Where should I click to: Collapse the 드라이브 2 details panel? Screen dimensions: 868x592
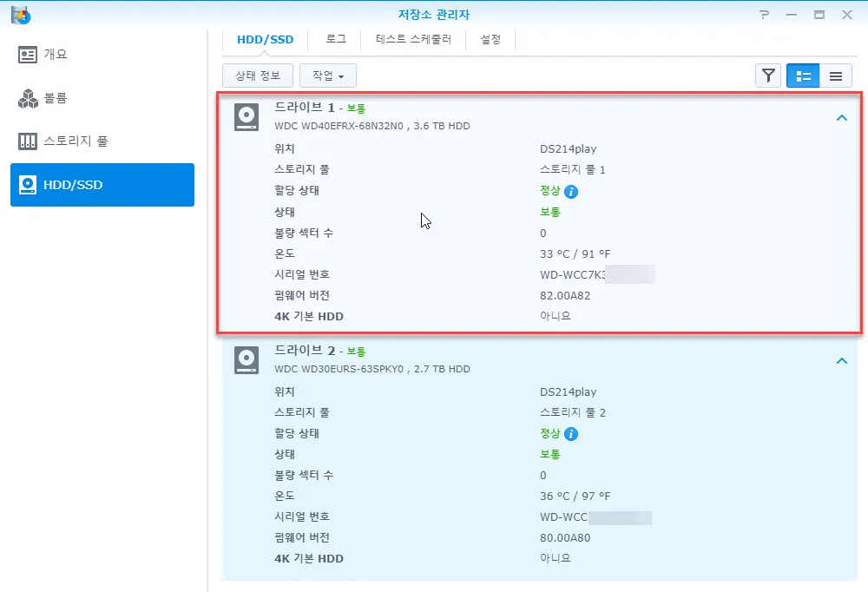840,360
